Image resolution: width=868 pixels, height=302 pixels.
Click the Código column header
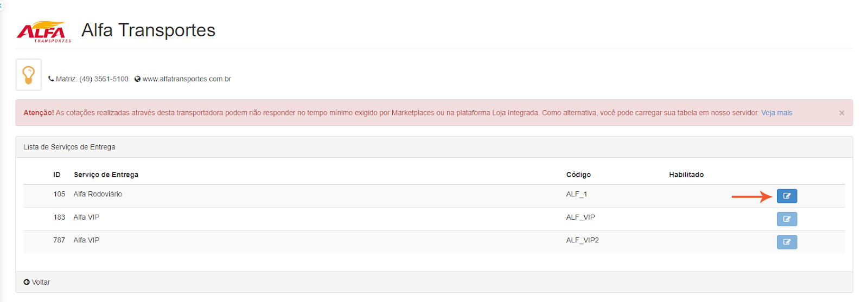coord(578,175)
